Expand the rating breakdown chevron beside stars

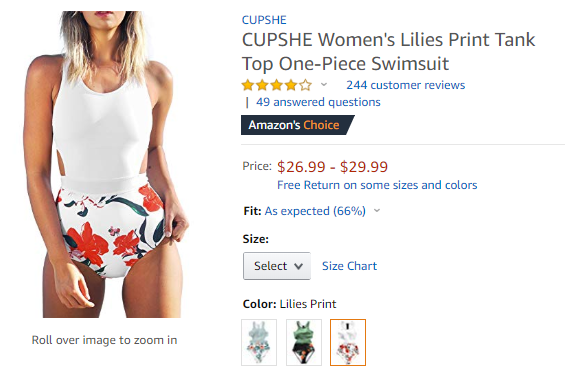pyautogui.click(x=324, y=85)
